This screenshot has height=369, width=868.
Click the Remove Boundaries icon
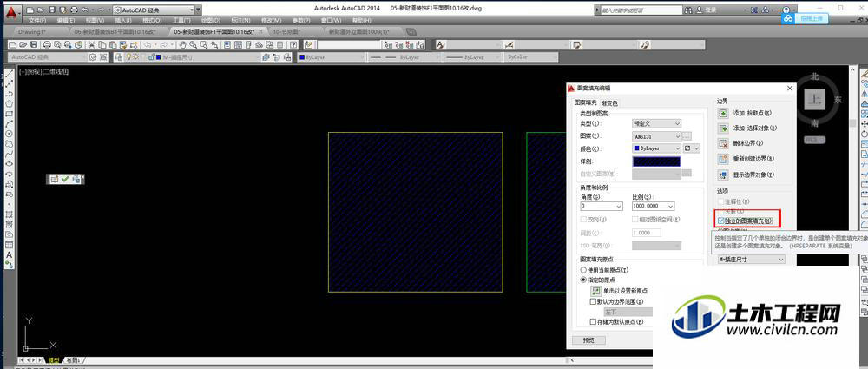[x=722, y=143]
